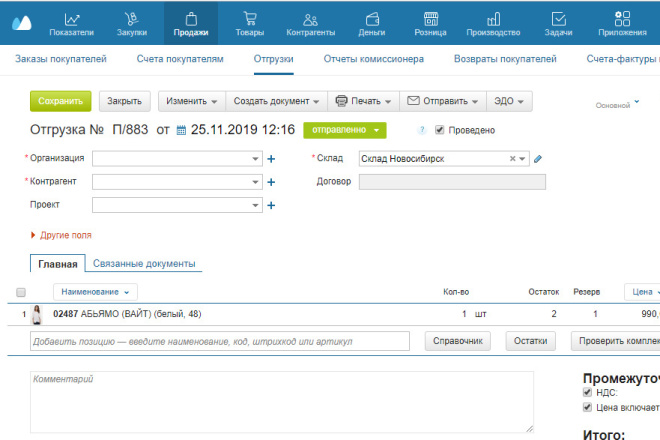Open the Изменить dropdown menu
The image size is (660, 440).
192,101
